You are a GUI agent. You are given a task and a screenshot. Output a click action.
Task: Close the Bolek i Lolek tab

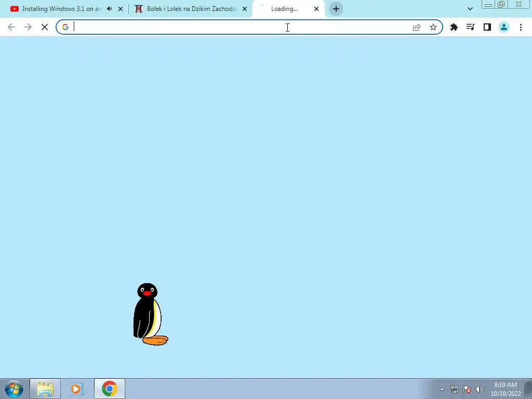tap(245, 9)
